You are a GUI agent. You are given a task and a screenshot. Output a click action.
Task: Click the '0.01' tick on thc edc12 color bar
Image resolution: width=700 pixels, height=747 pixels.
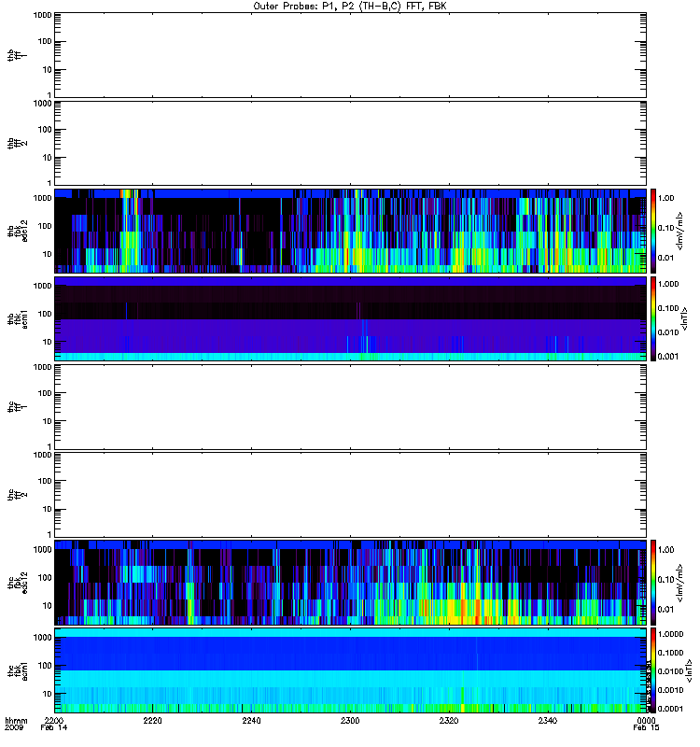click(665, 610)
